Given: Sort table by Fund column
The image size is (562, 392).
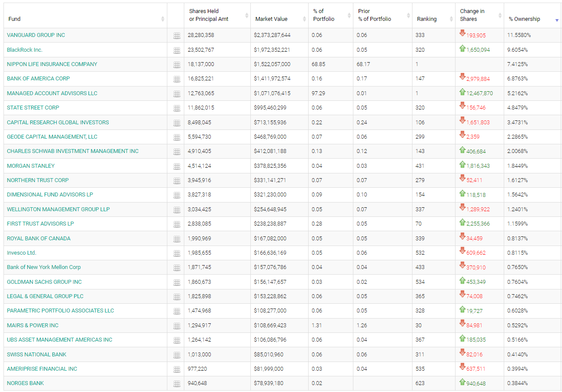Looking at the screenshot, I should tap(86, 16).
